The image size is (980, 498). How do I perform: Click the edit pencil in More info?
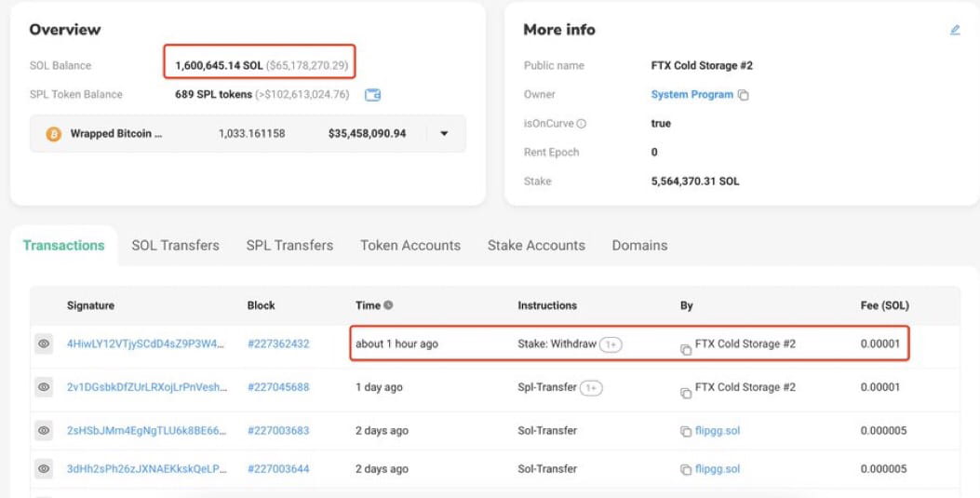click(x=954, y=30)
